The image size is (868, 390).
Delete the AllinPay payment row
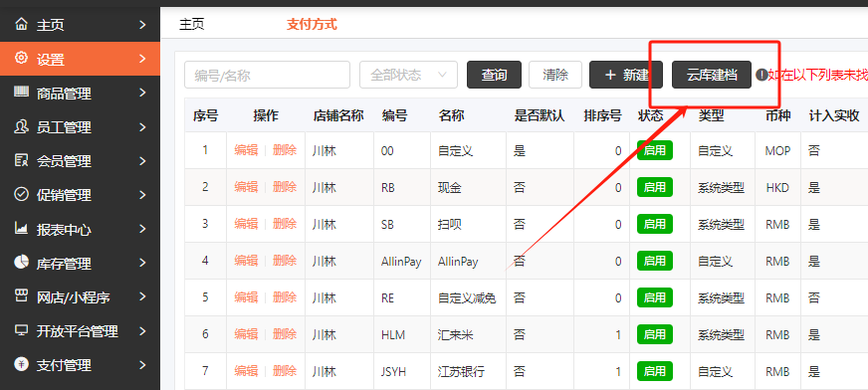tap(285, 261)
